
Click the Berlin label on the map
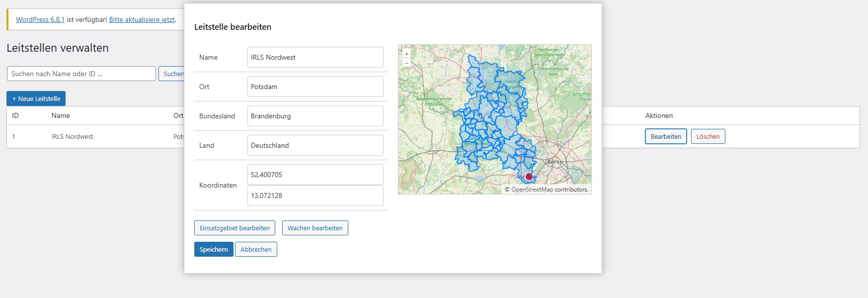[x=555, y=162]
